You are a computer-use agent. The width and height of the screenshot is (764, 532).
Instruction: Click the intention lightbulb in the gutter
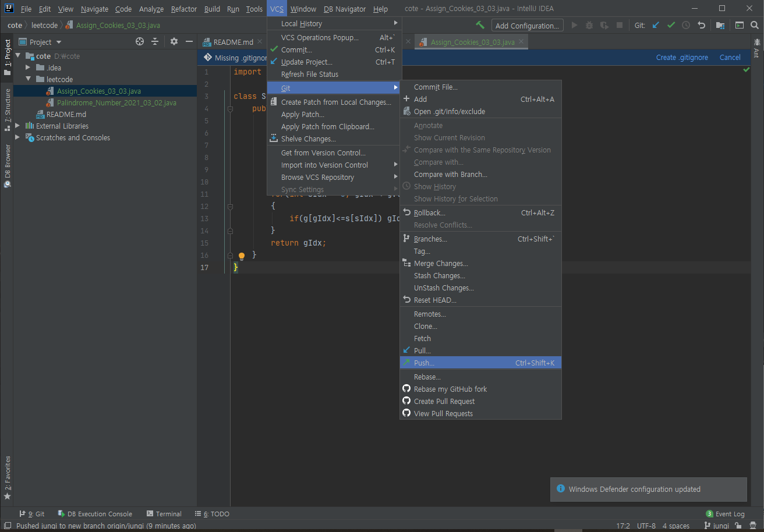[242, 256]
